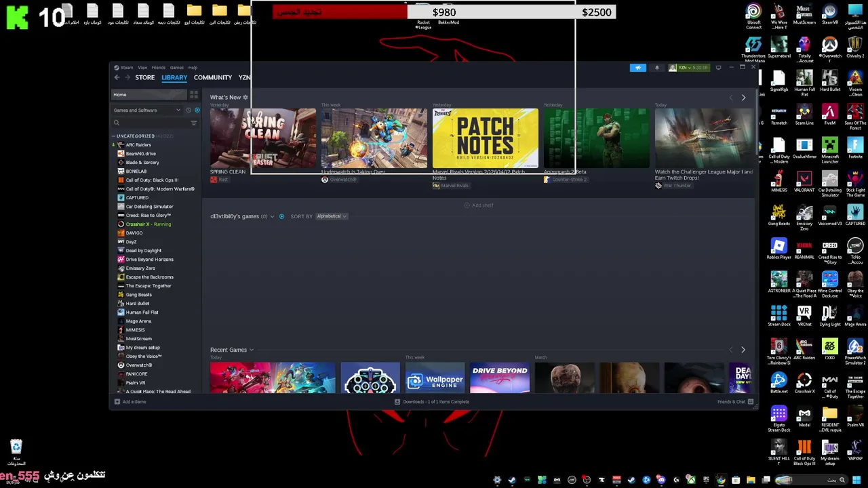
Task: Open Friends & Chat panel
Action: (735, 402)
